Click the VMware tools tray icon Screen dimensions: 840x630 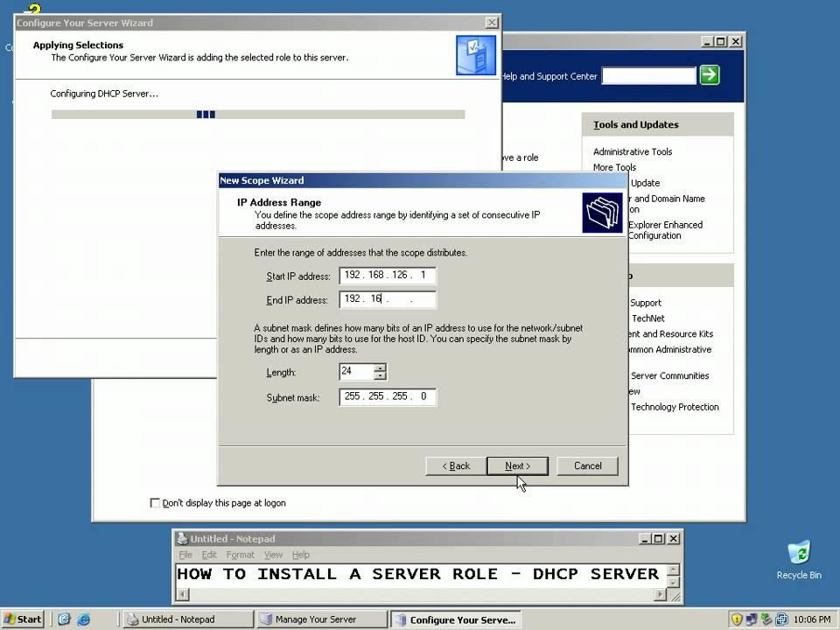pos(781,619)
